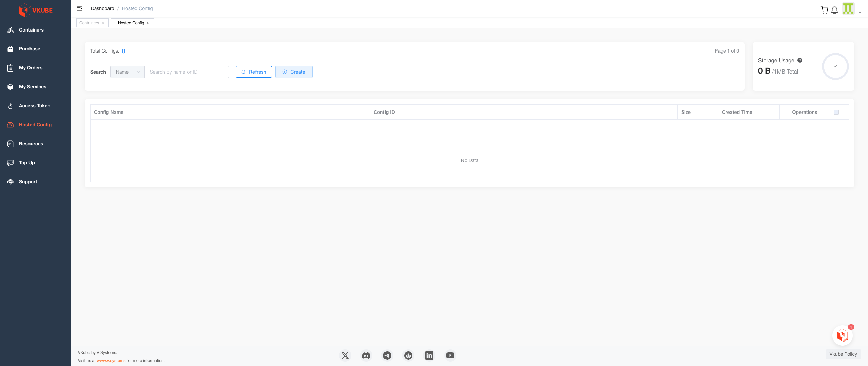Close the Containers tab
The width and height of the screenshot is (868, 366).
103,23
